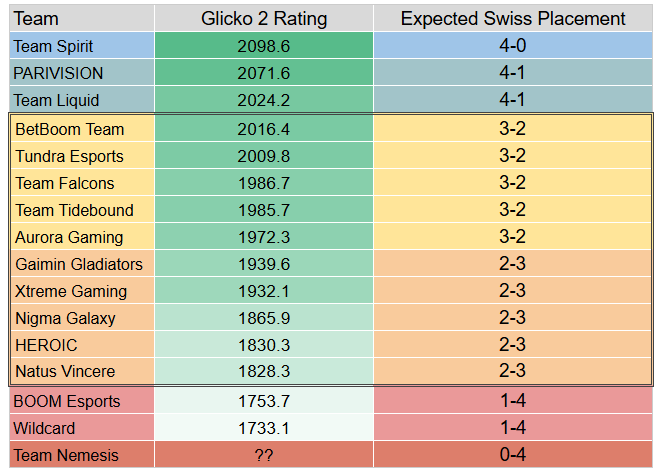Select the Glicko 2 Rating header cell
The width and height of the screenshot is (661, 473).
264,19
